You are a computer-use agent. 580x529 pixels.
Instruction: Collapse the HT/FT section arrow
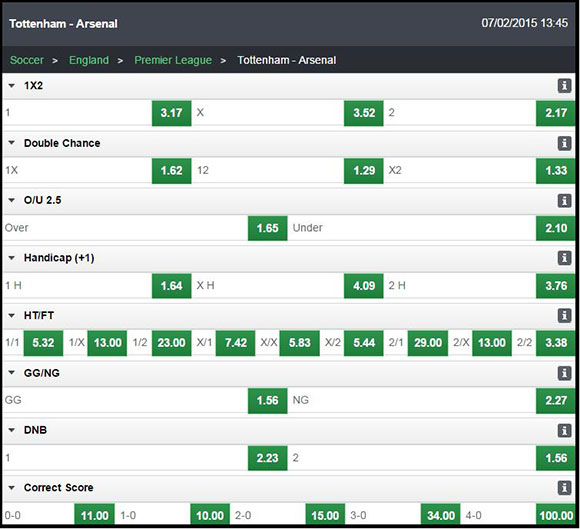pyautogui.click(x=12, y=316)
